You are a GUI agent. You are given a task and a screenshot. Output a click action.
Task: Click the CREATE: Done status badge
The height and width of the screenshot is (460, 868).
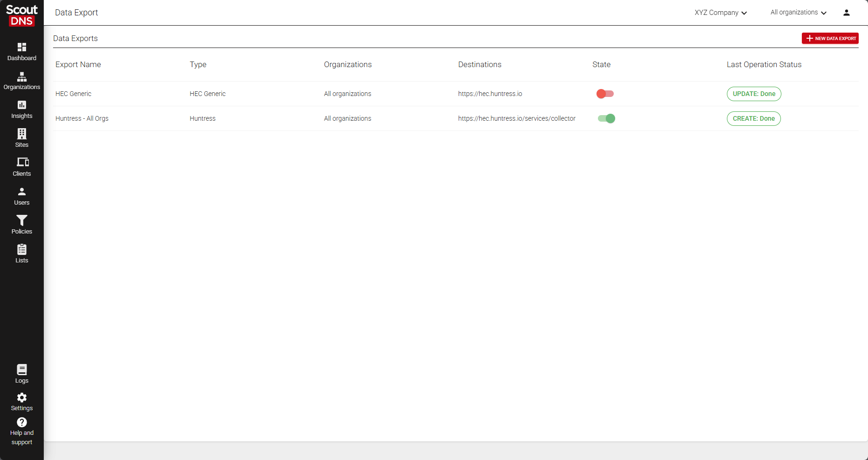(x=753, y=118)
